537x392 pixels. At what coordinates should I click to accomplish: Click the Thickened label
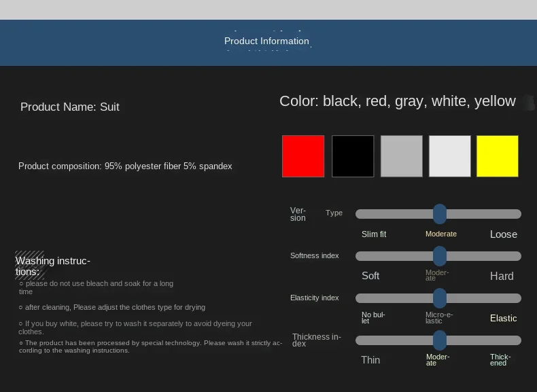click(x=500, y=360)
